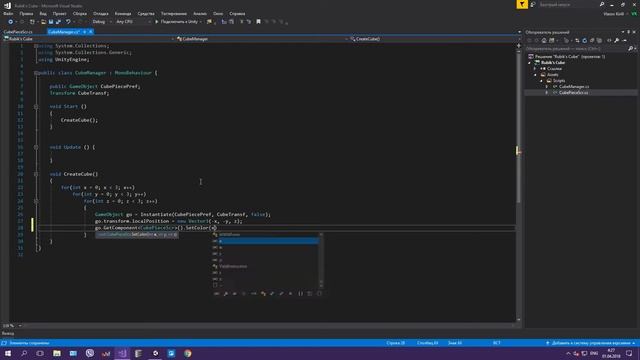The width and height of the screenshot is (640, 360).
Task: Close the CubeManager.cs tab
Action: tap(91, 32)
